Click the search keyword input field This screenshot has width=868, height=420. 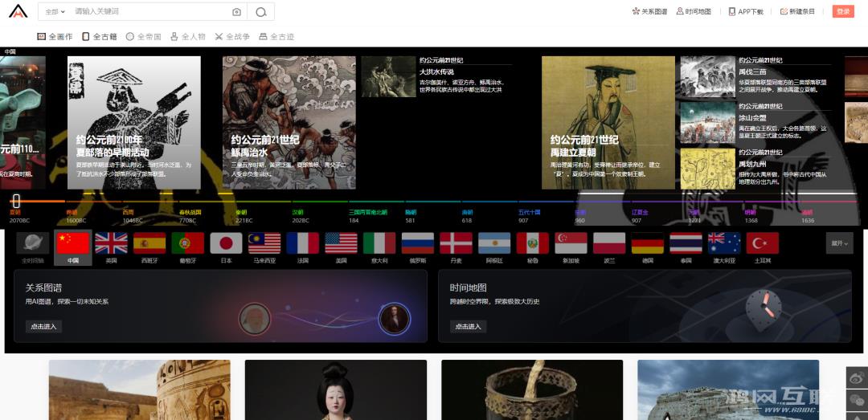tap(149, 11)
